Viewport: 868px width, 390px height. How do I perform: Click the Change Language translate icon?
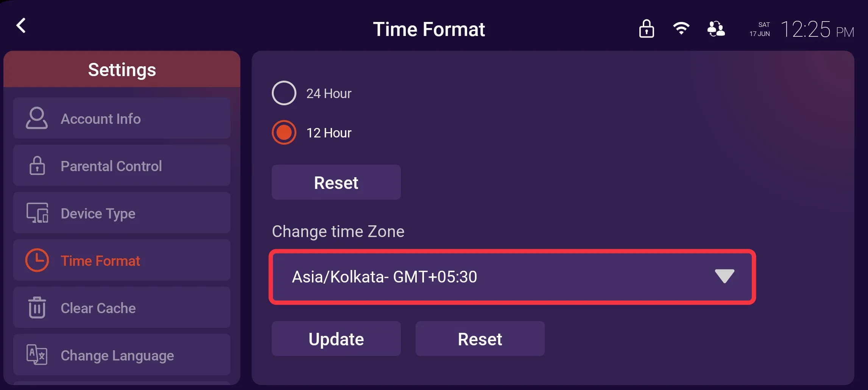pyautogui.click(x=37, y=355)
